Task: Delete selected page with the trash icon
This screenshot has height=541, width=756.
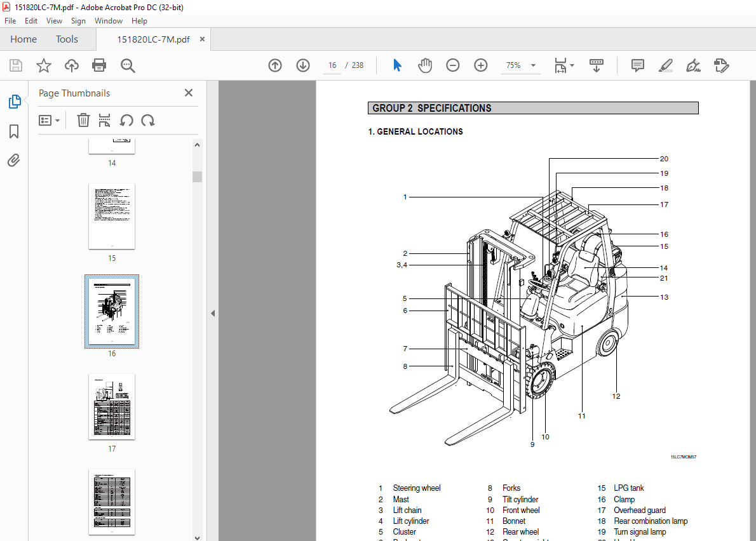Action: (x=83, y=120)
